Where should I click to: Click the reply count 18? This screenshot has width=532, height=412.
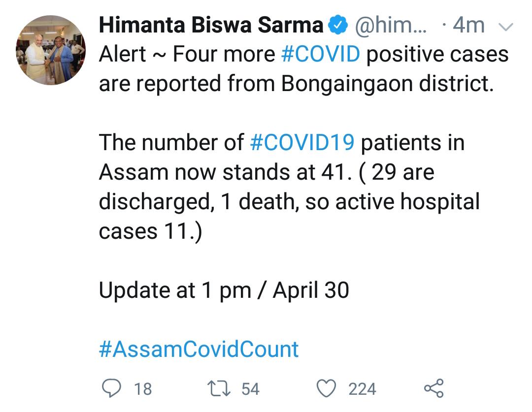(x=143, y=389)
